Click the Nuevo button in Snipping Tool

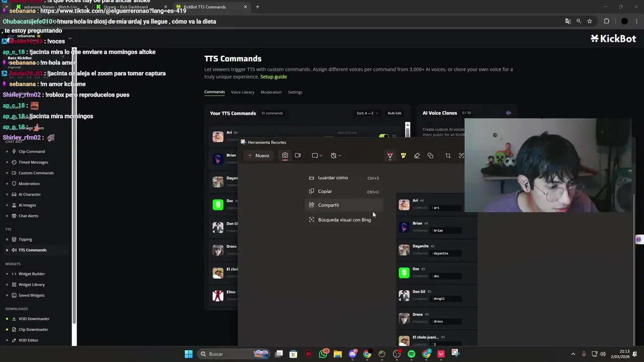[x=259, y=155]
